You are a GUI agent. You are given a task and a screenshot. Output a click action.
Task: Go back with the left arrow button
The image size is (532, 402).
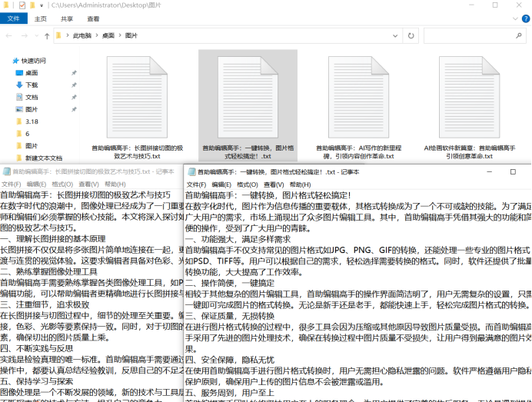[x=9, y=35]
